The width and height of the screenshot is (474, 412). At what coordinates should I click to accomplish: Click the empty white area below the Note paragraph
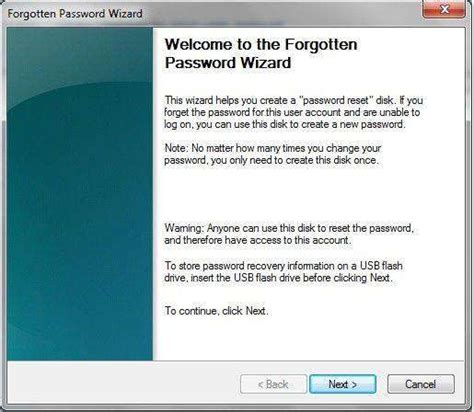[293, 194]
